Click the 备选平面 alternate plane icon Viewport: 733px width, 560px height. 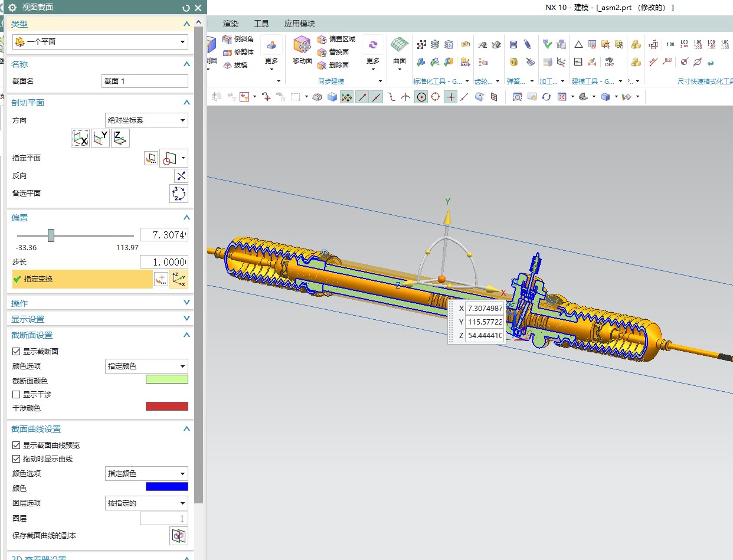coord(179,194)
